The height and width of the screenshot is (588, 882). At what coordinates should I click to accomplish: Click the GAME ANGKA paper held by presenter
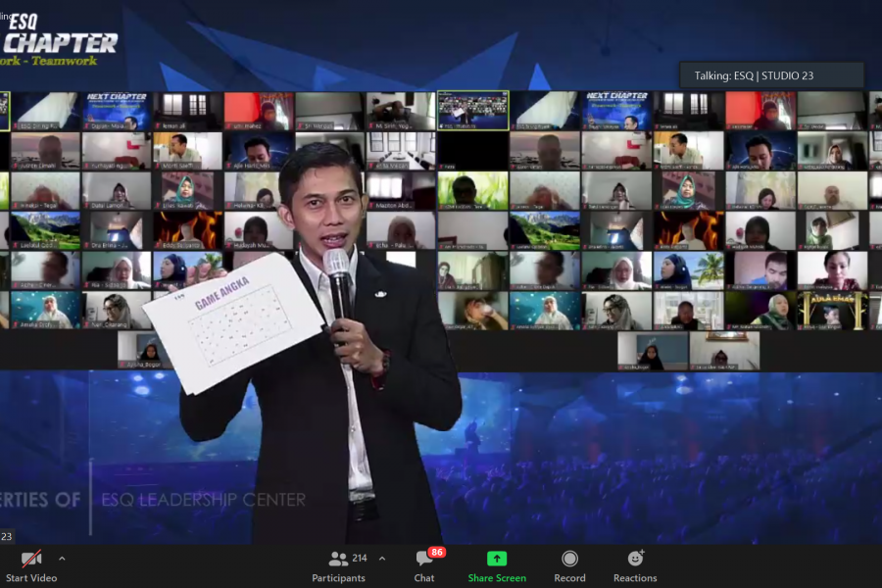[233, 323]
